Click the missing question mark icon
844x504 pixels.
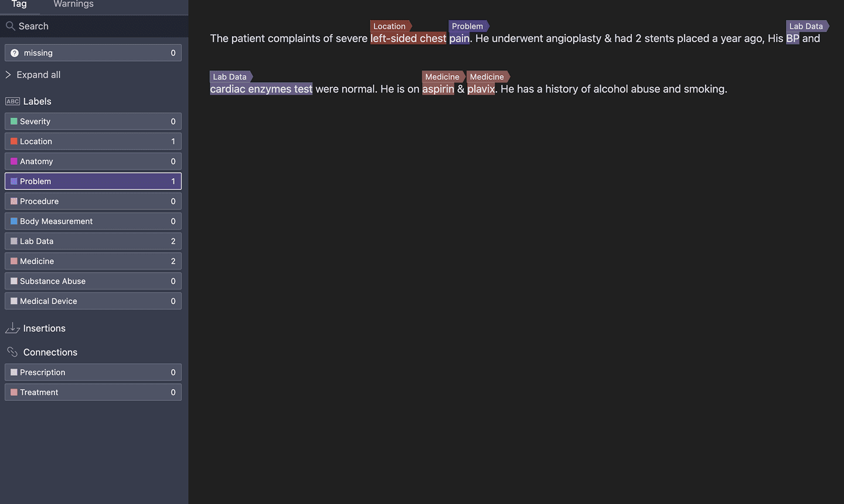pos(15,53)
